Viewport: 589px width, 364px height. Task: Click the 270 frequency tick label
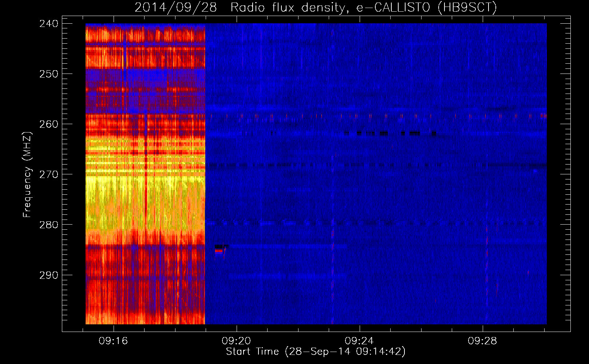49,174
